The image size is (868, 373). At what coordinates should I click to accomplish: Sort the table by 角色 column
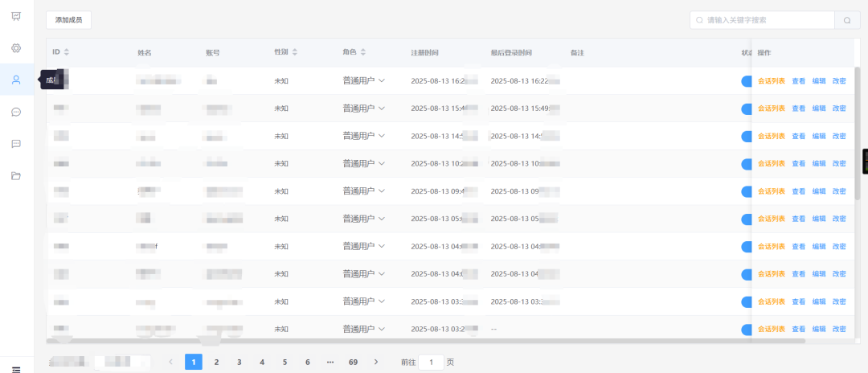coord(363,52)
